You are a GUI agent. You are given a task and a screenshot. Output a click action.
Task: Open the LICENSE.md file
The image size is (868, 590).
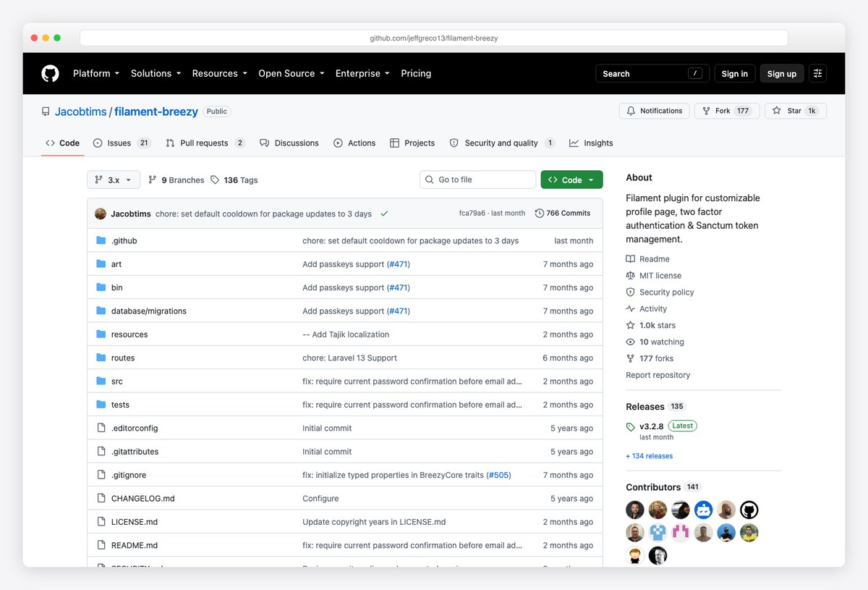point(135,522)
